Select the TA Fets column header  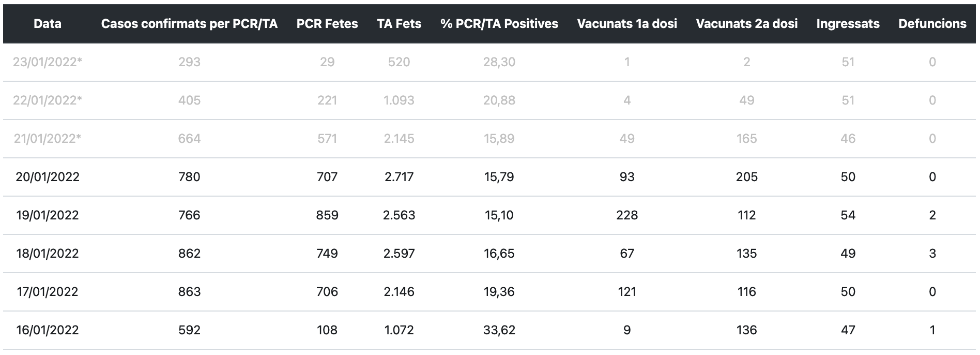coord(399,24)
